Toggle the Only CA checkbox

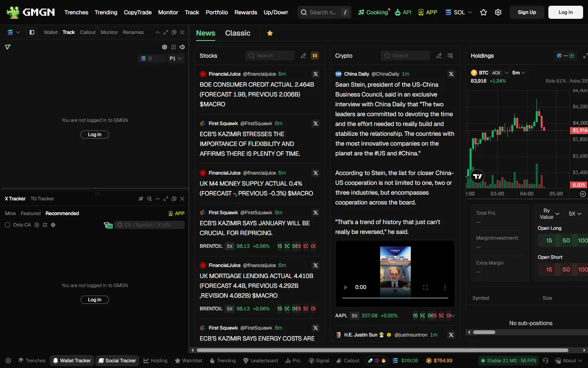tap(7, 225)
